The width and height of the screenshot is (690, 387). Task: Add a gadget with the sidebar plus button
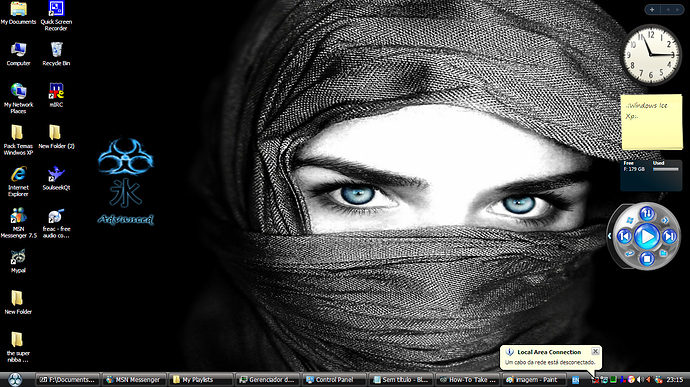(x=652, y=10)
